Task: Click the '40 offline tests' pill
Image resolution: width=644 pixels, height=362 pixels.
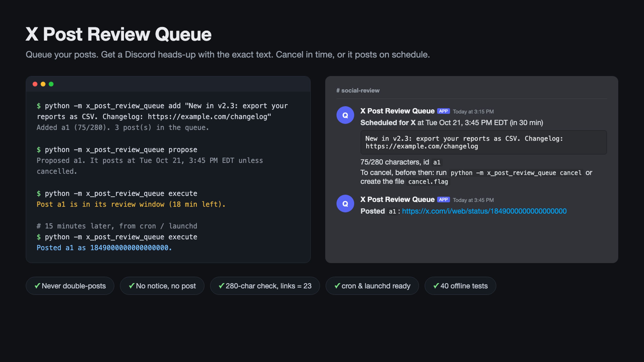Action: click(460, 286)
